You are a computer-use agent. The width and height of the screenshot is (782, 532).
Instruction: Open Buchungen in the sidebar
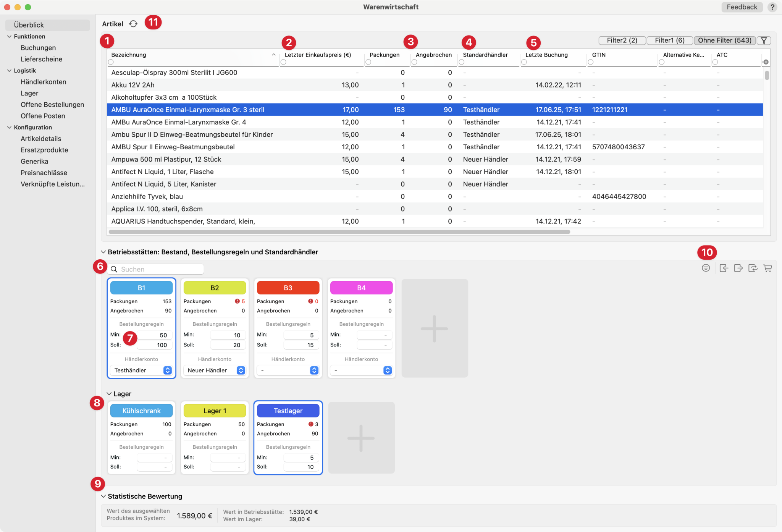(38, 48)
